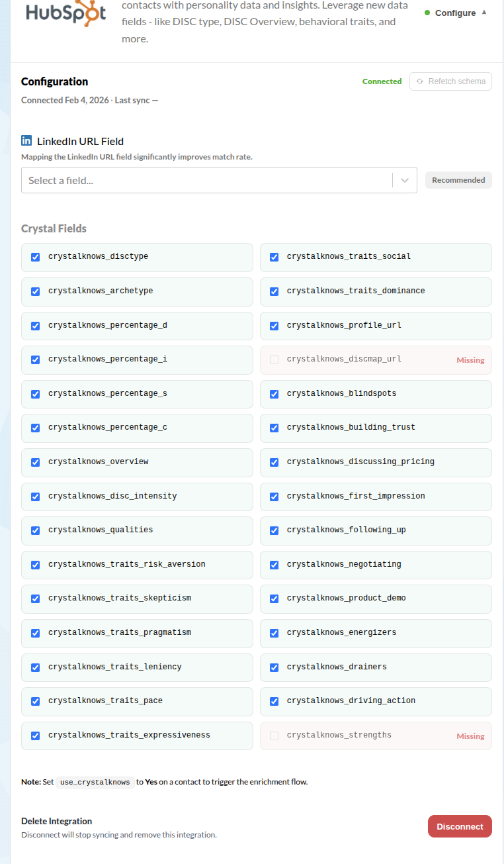504x864 pixels.
Task: Collapse the Configure panel with the arrow
Action: point(484,13)
